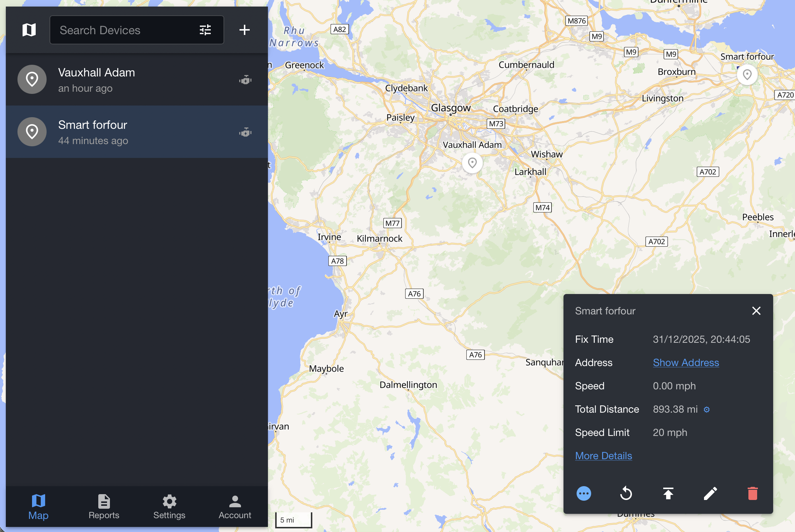
Task: Click the add device plus icon
Action: pos(245,30)
